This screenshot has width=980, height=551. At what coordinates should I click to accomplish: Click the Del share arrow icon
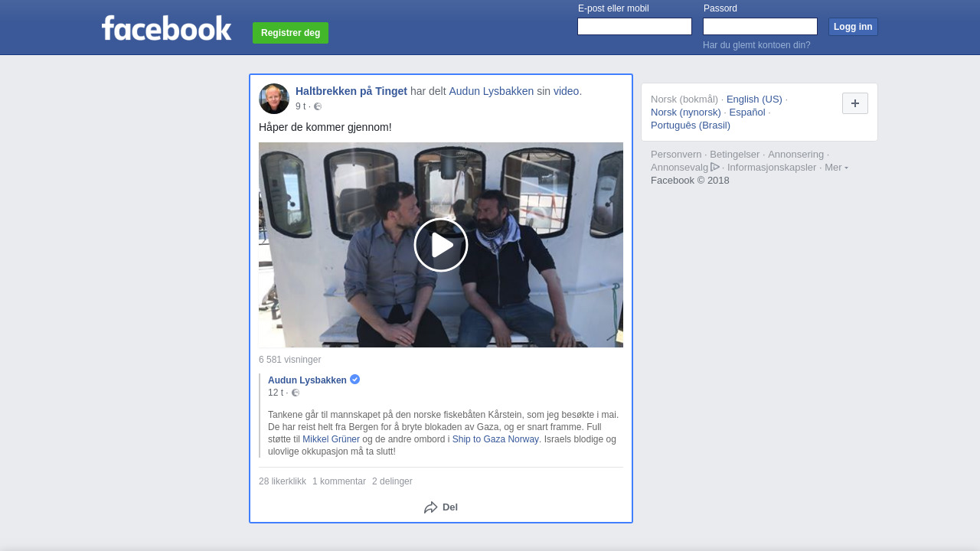tap(431, 507)
